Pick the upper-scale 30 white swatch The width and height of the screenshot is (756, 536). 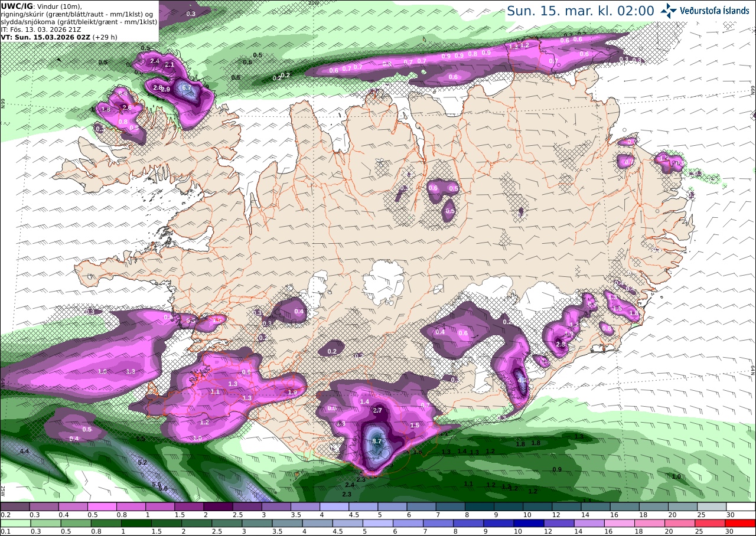point(741,506)
